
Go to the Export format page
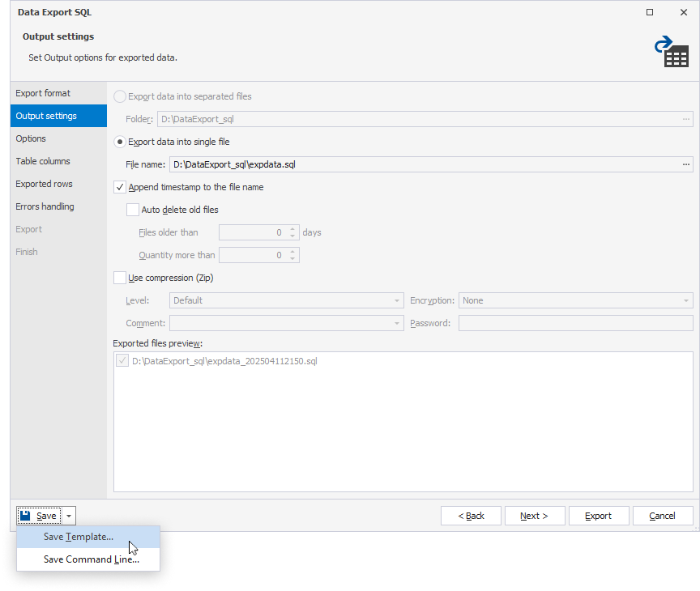tap(43, 93)
